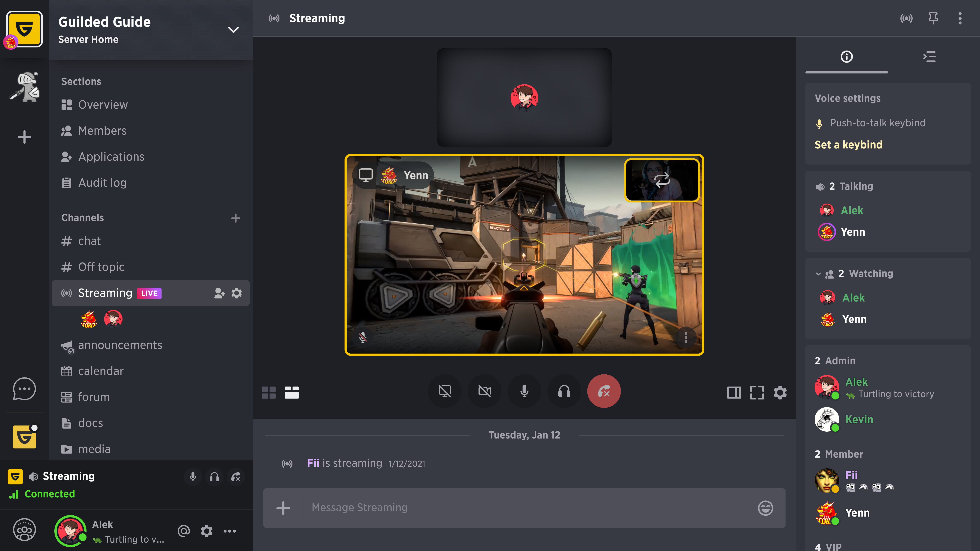The width and height of the screenshot is (980, 551).
Task: Open the Off topic channel
Action: pyautogui.click(x=151, y=267)
